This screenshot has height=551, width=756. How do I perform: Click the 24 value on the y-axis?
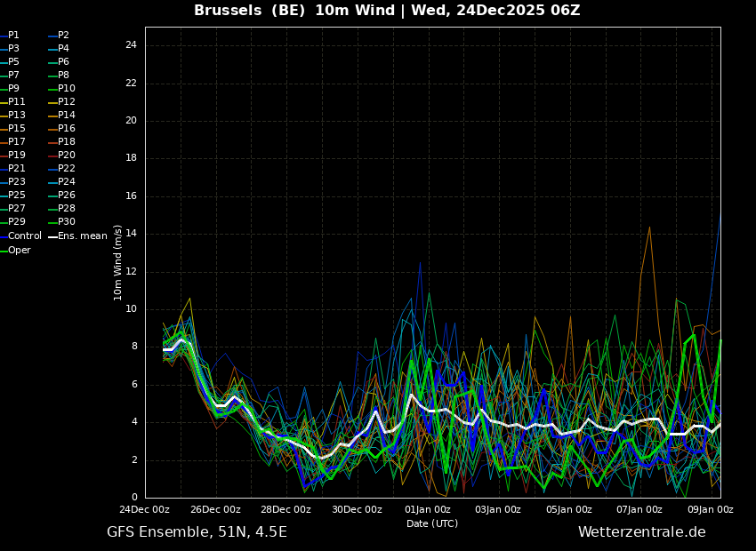point(131,45)
